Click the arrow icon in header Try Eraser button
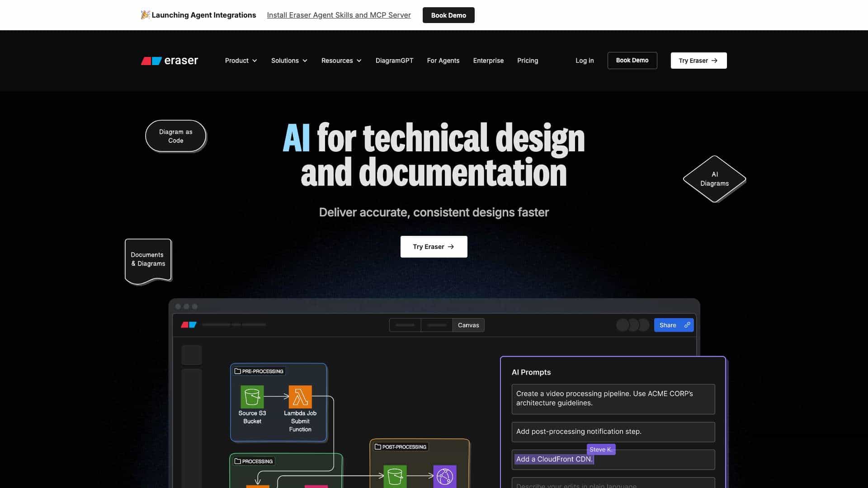868x488 pixels. (714, 61)
